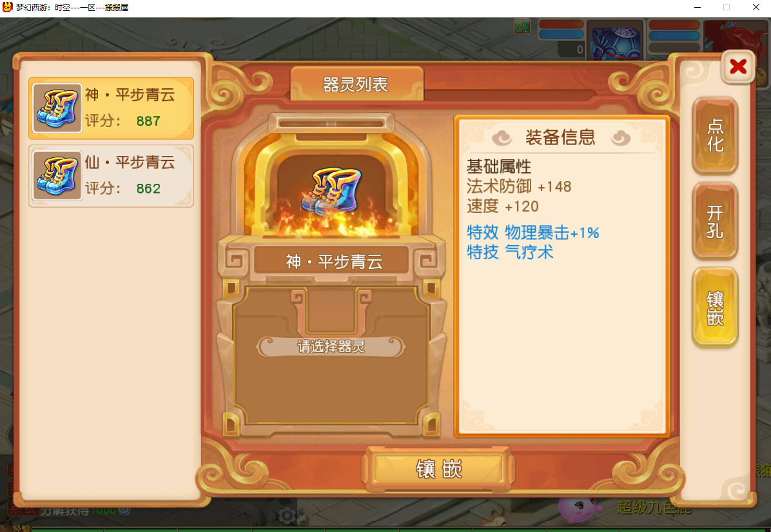
Task: Click the settings gear at bottom
Action: pos(287,515)
